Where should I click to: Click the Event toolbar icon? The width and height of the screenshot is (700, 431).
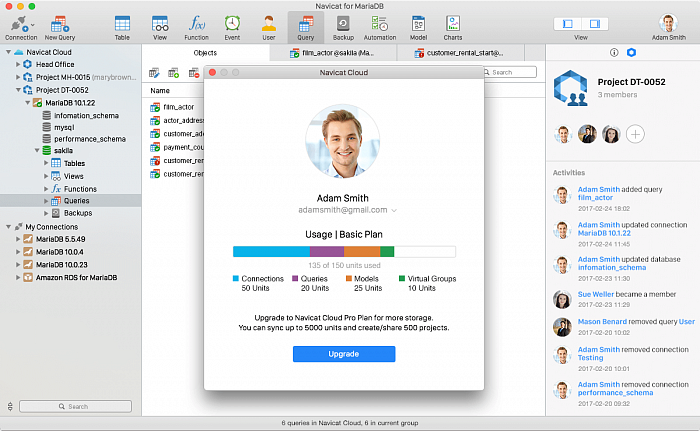232,24
